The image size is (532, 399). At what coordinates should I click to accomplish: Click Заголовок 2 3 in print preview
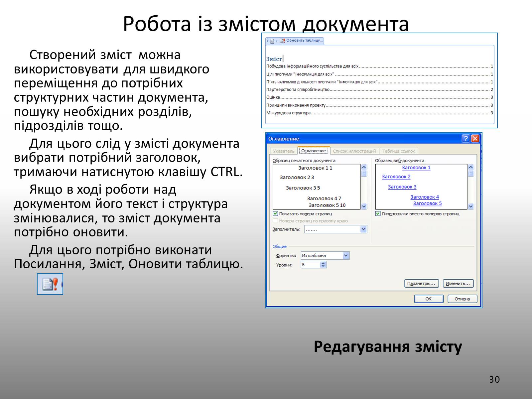click(297, 177)
